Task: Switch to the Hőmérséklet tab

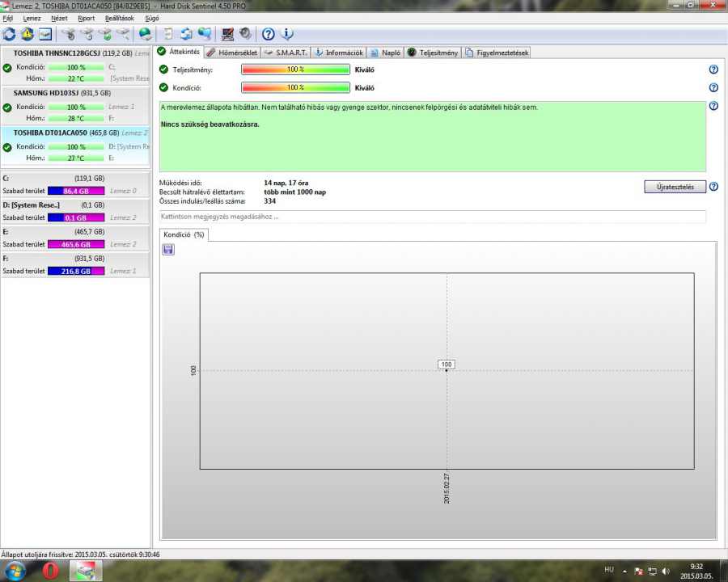Action: [231, 53]
